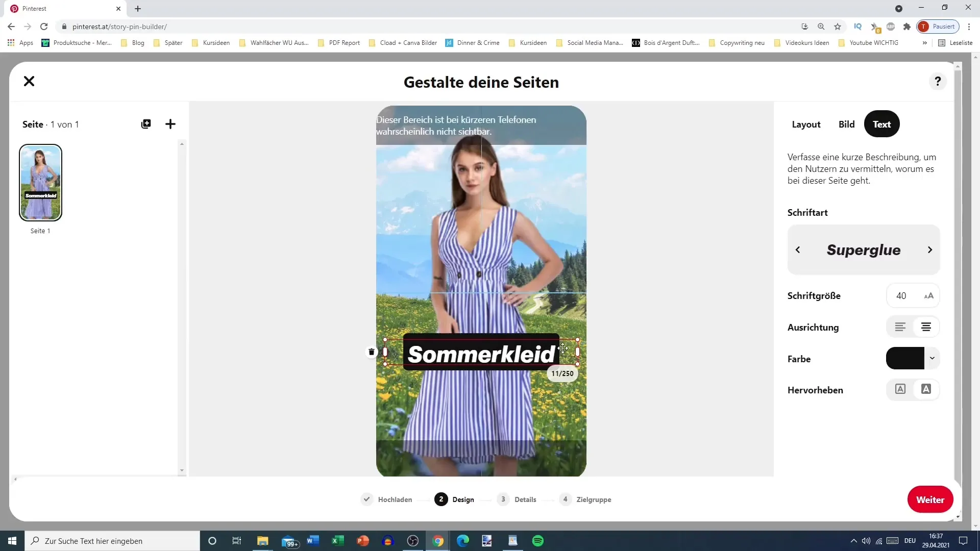This screenshot has height=551, width=980.
Task: Click the Text tab in right panel
Action: pyautogui.click(x=881, y=124)
